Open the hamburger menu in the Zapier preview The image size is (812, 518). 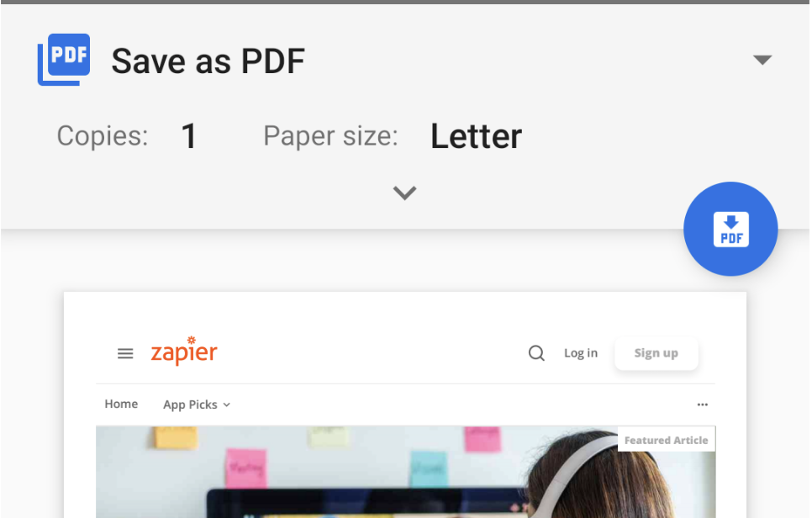(x=125, y=353)
